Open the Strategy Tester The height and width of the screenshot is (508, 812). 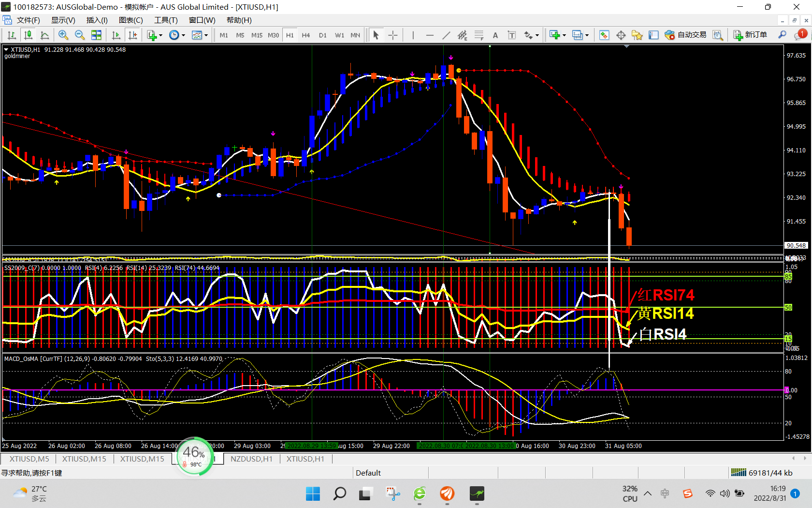(x=718, y=35)
